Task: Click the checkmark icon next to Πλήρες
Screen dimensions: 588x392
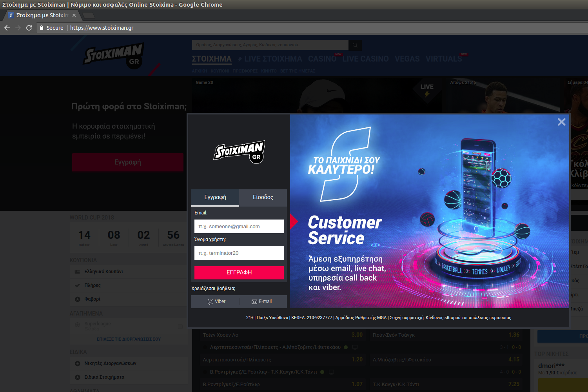Action: point(77,285)
